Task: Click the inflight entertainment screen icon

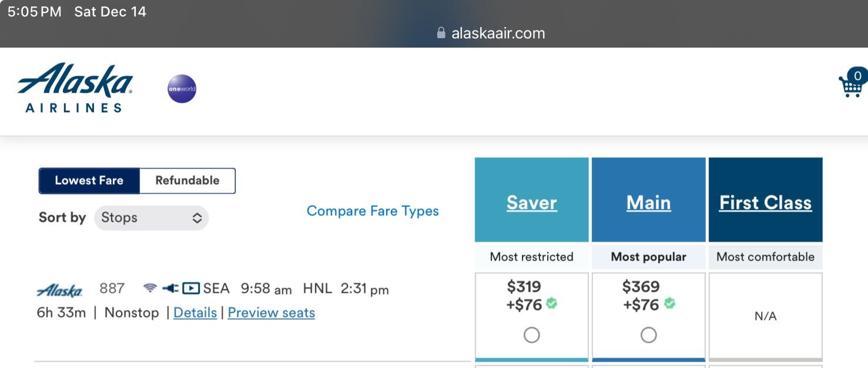Action: [x=191, y=288]
